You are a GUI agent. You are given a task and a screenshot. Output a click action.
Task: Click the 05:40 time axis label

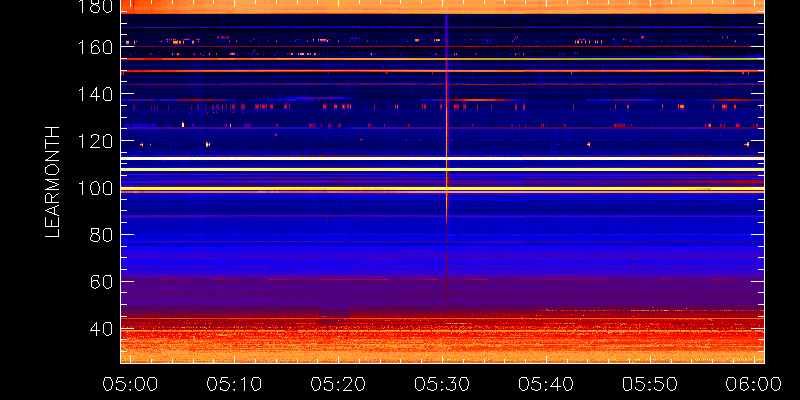click(x=545, y=384)
